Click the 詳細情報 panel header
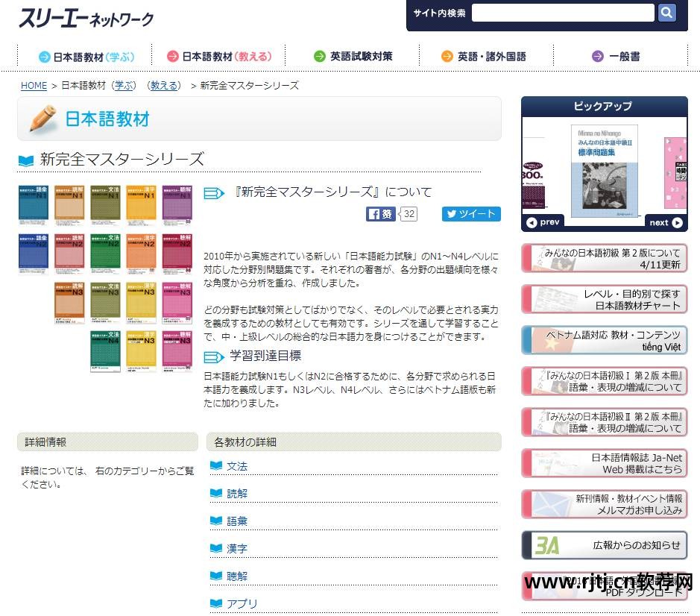 [107, 441]
